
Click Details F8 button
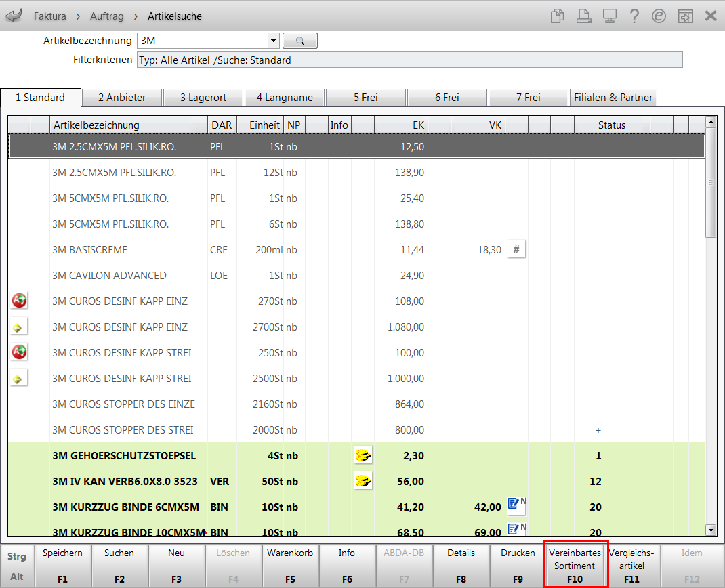coord(461,566)
